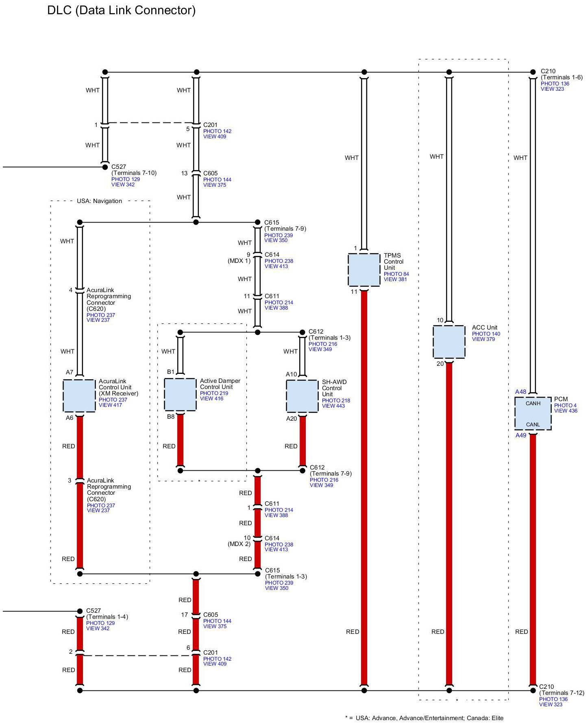Click the A49 terminal link below PCM
The width and height of the screenshot is (588, 725).
520,435
